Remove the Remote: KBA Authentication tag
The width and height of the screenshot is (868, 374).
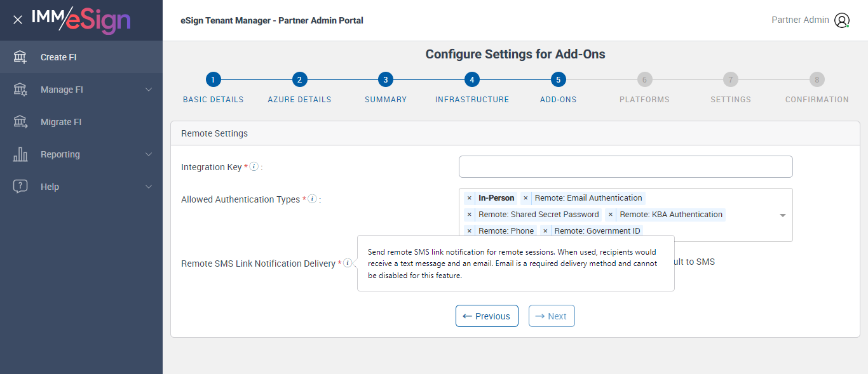[611, 215]
